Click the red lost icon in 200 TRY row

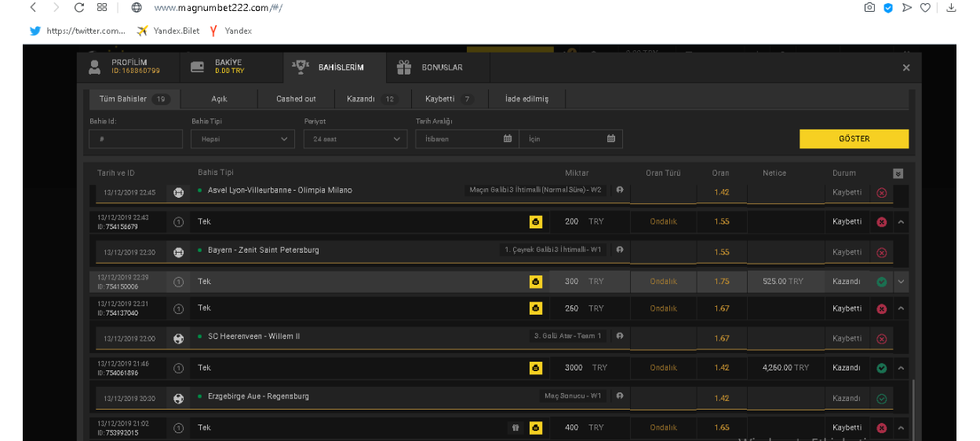click(x=881, y=222)
